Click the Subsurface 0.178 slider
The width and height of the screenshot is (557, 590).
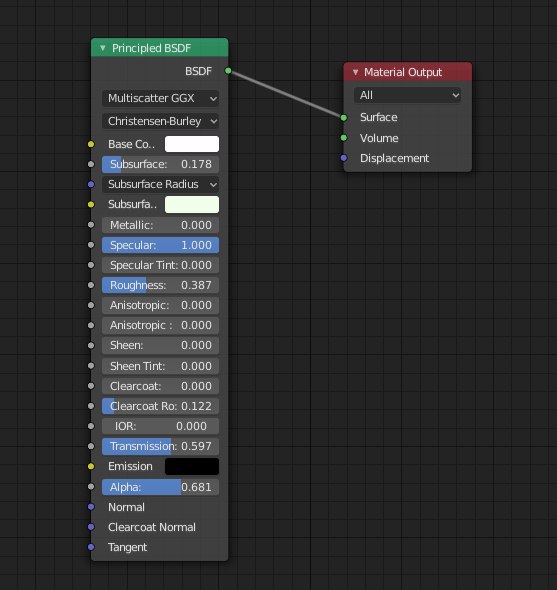click(x=160, y=164)
